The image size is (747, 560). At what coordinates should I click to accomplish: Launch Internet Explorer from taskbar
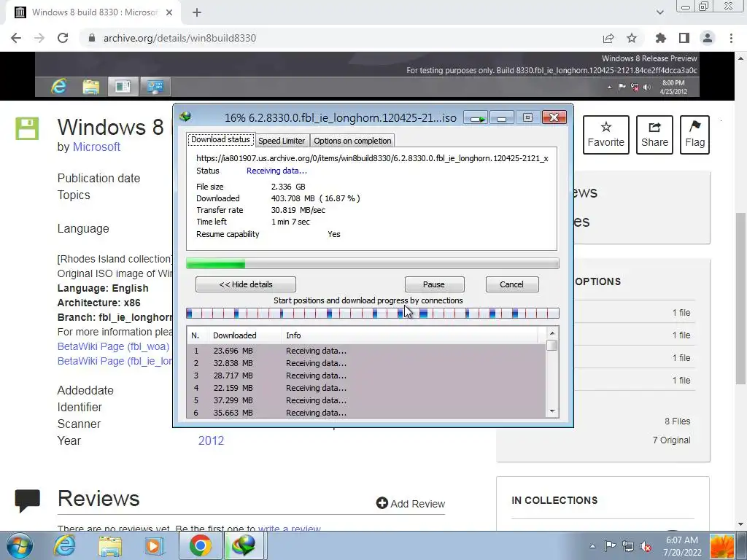tap(64, 545)
